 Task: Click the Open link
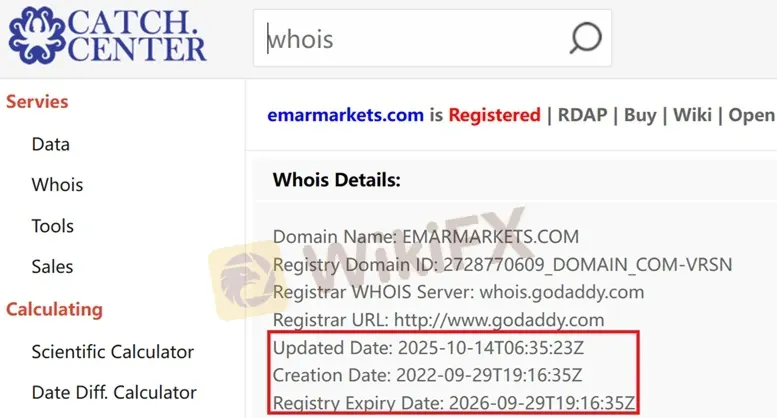[x=752, y=115]
